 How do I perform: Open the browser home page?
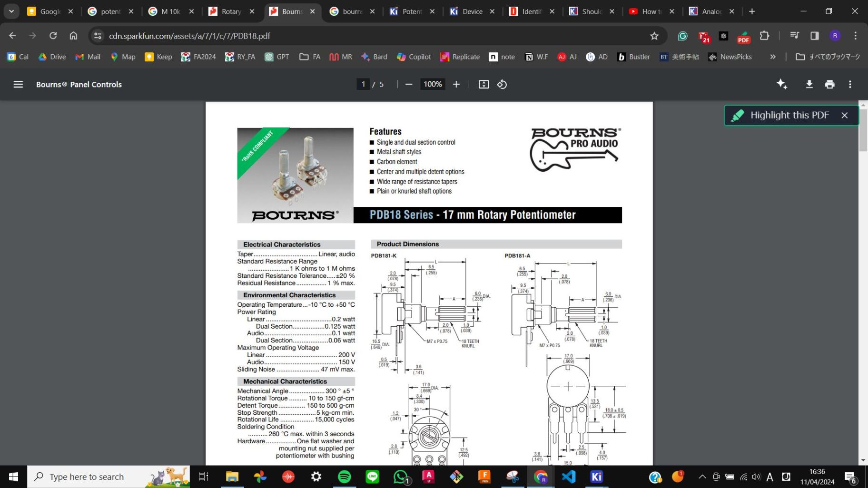point(73,36)
